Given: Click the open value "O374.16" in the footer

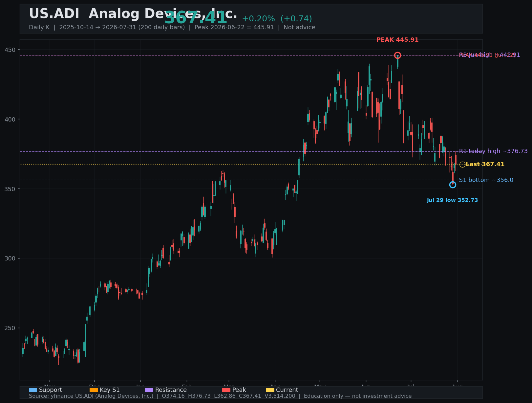Looking at the screenshot, I should 174,396.
